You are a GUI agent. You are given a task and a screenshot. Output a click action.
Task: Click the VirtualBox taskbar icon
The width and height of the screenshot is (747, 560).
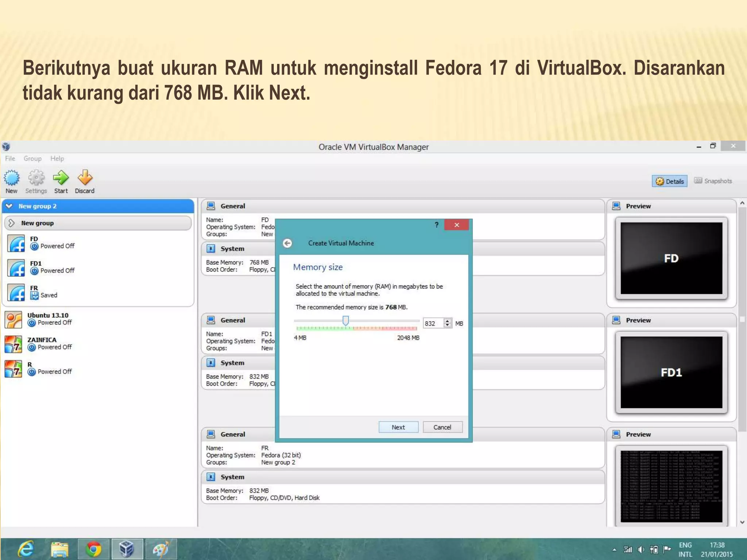[x=127, y=549]
